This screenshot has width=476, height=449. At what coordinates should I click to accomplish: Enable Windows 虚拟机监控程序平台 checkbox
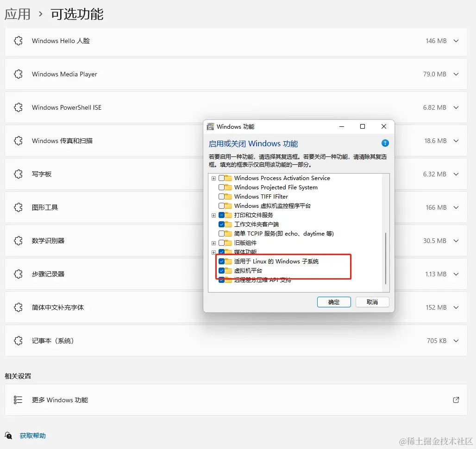tap(222, 206)
